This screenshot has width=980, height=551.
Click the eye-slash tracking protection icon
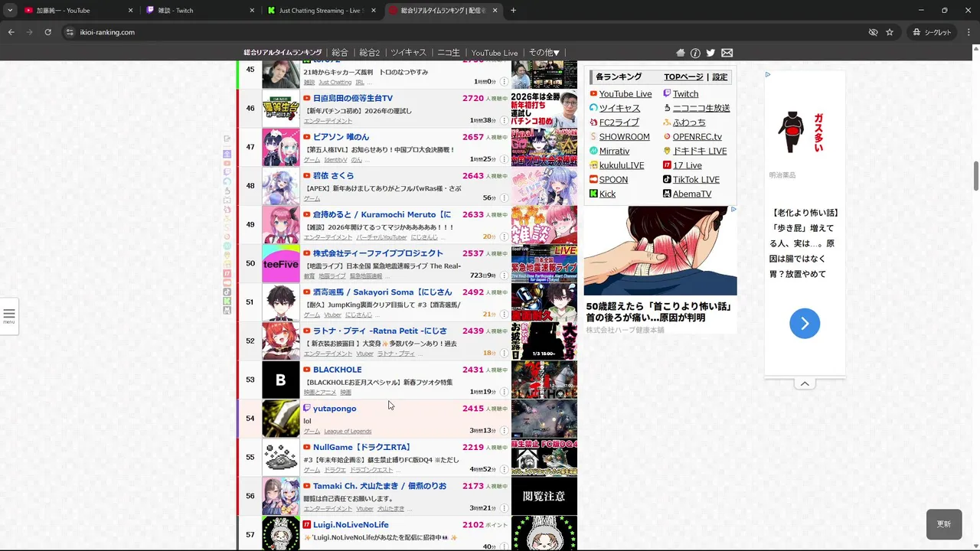(873, 32)
